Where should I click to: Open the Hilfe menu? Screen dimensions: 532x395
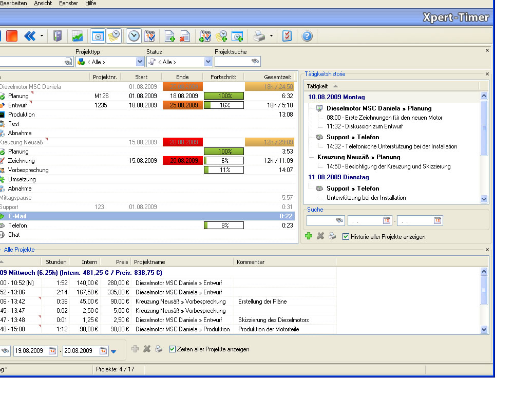tap(90, 3)
